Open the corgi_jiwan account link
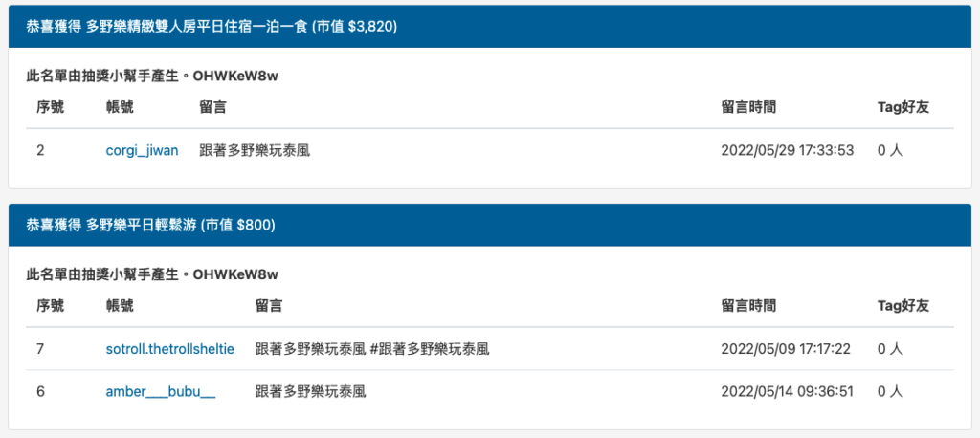980x438 pixels. [142, 150]
